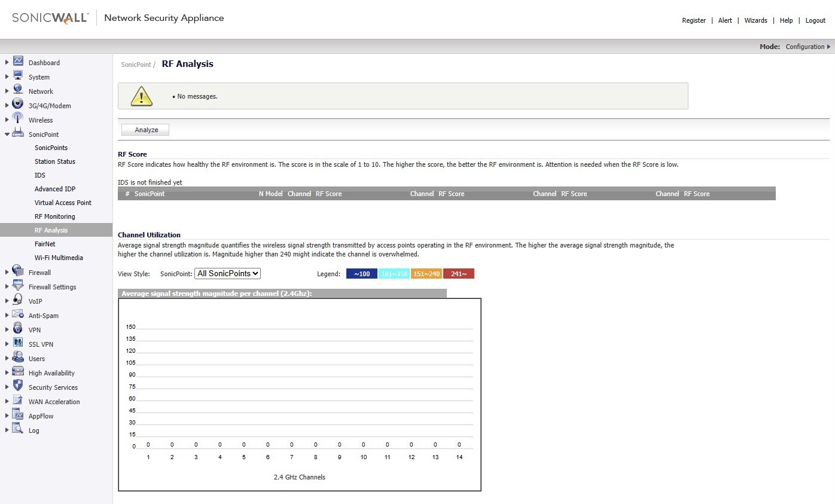This screenshot has height=504, width=835.
Task: Expand the Dashboard menu arrow
Action: (7, 62)
